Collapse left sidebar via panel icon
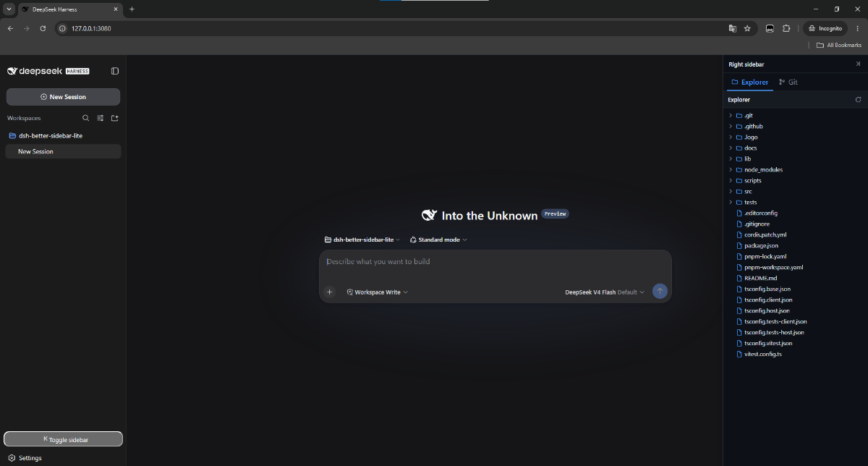The height and width of the screenshot is (466, 868). pos(115,71)
